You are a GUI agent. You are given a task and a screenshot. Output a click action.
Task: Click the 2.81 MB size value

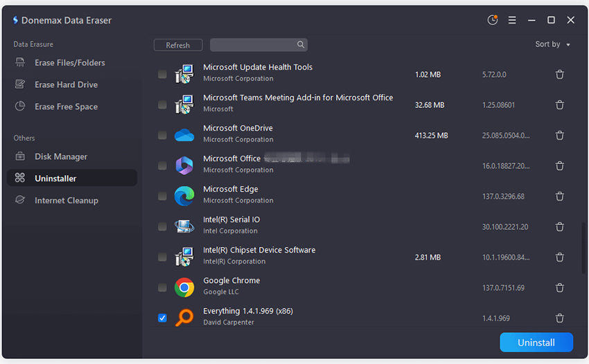click(428, 257)
